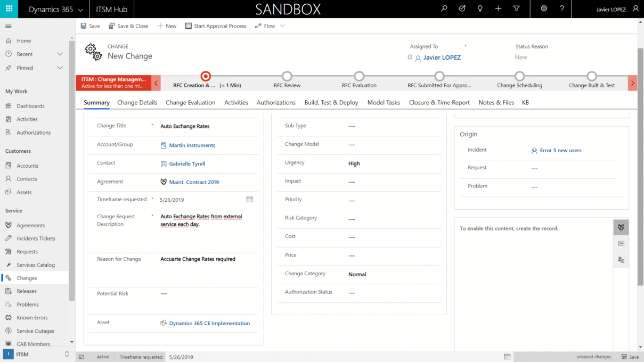Click Save & Close in command bar
The image size is (644, 362).
tap(128, 26)
